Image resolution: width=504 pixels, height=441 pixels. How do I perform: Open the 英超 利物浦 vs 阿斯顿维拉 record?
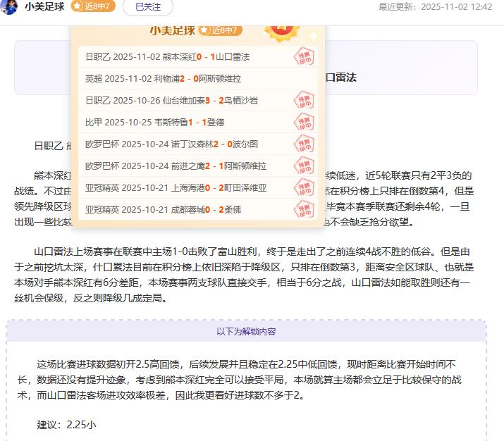(x=163, y=78)
